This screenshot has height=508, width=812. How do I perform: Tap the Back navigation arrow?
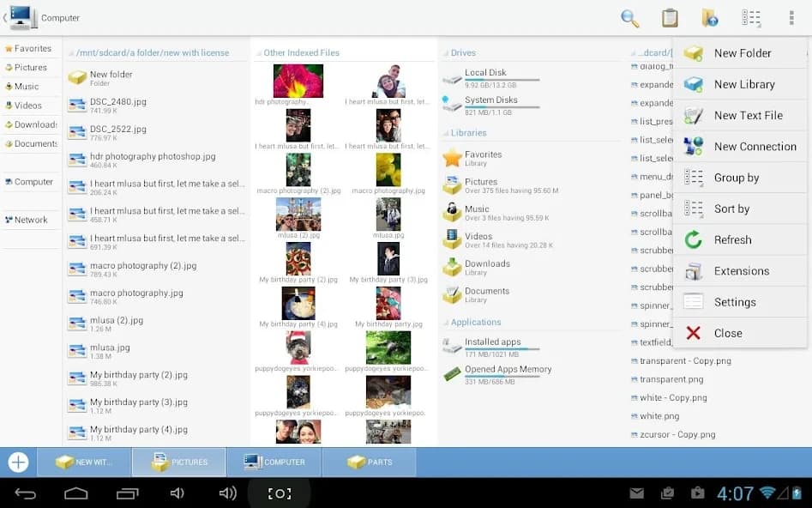coord(26,493)
